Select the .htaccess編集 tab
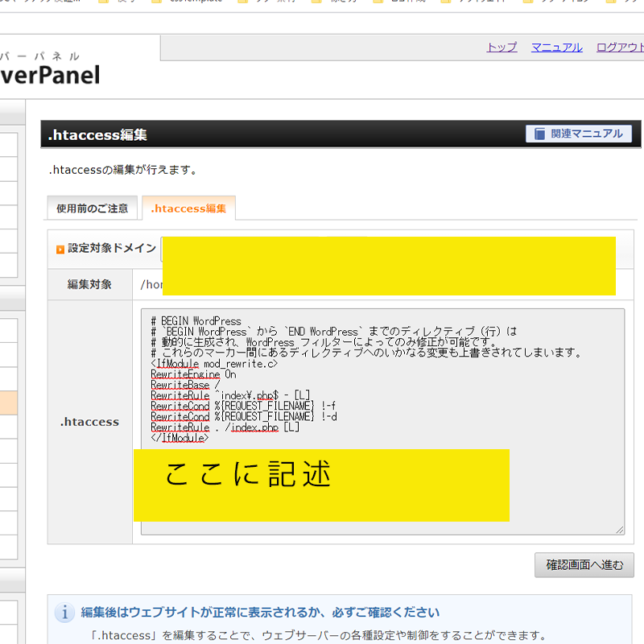 [x=188, y=208]
